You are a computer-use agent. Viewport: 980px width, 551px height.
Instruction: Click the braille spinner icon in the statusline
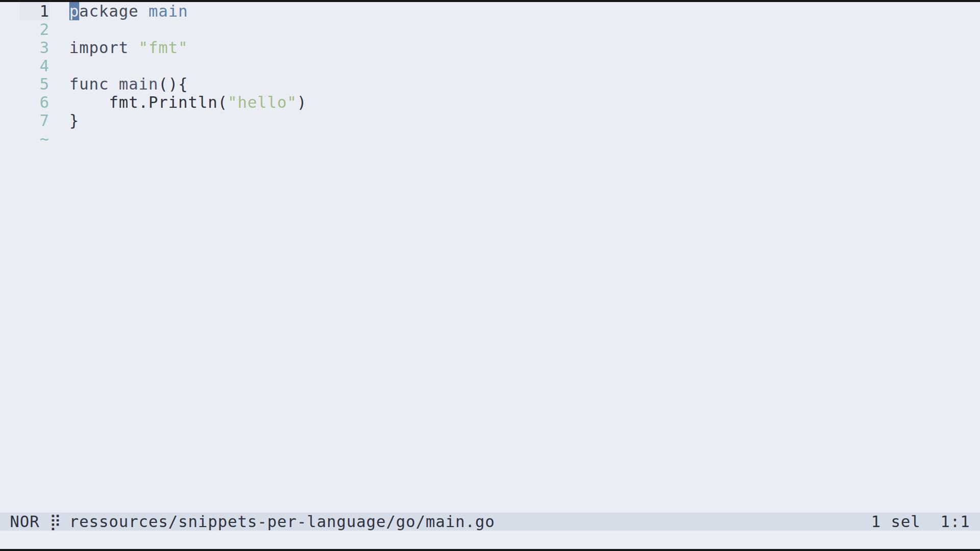point(55,522)
